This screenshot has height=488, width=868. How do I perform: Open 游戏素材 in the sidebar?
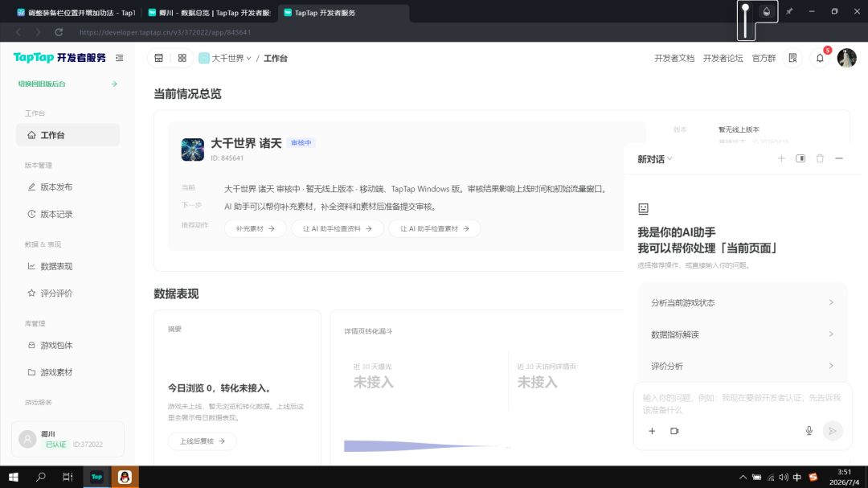(x=68, y=372)
